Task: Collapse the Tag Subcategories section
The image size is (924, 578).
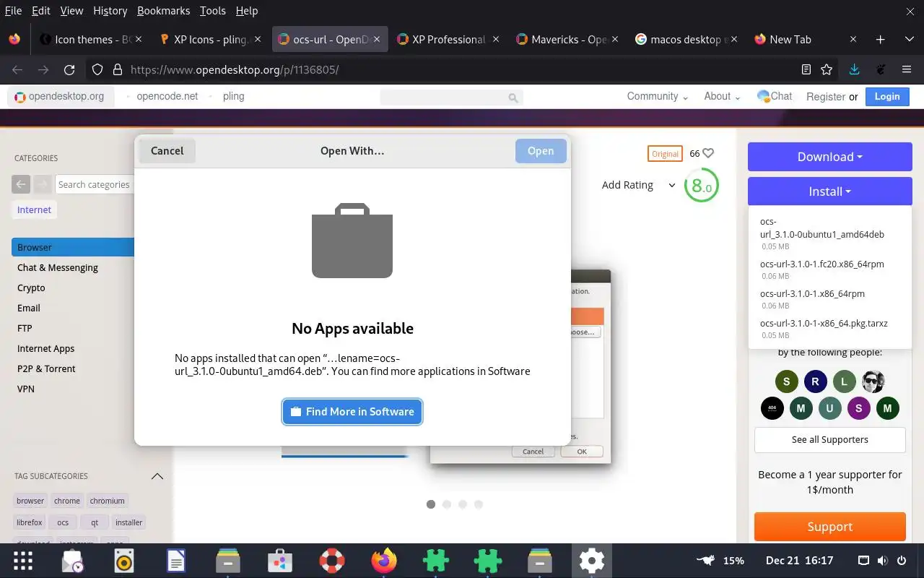Action: tap(157, 476)
